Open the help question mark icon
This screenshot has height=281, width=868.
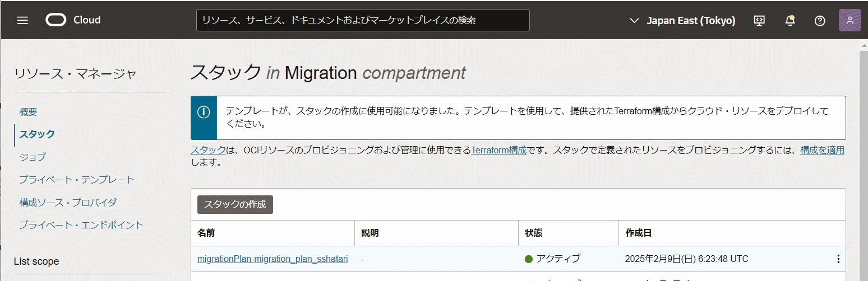[x=820, y=20]
